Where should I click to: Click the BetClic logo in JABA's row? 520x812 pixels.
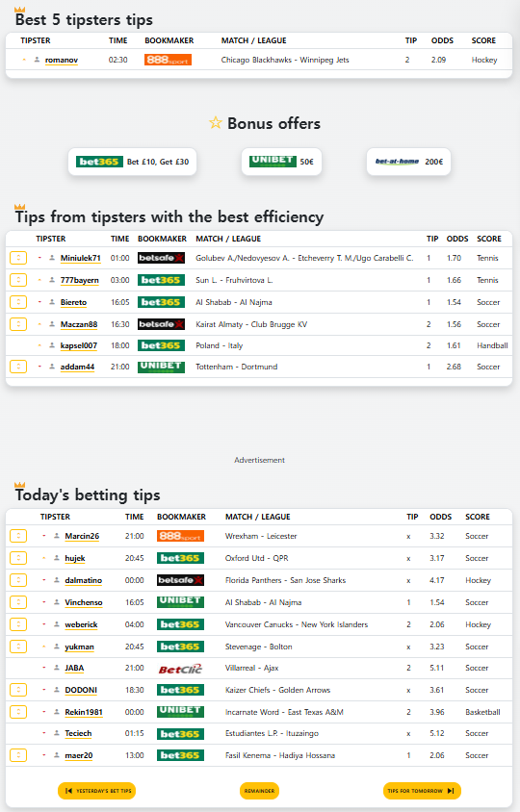click(180, 669)
